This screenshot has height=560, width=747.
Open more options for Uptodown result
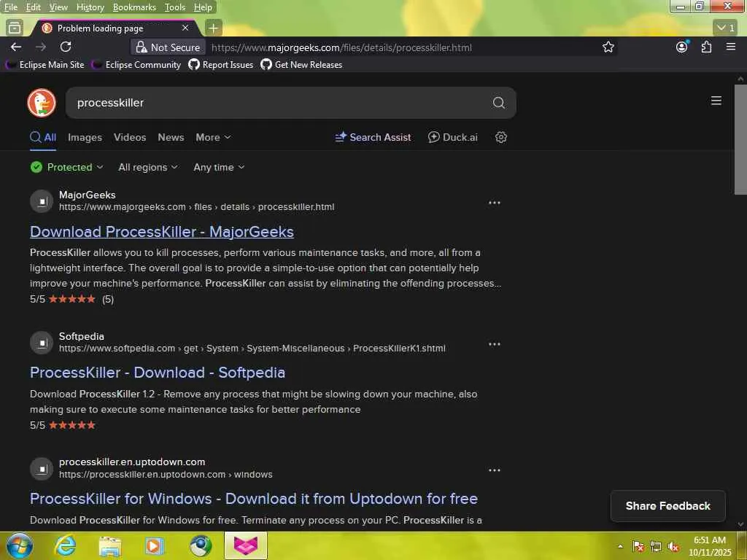tap(495, 470)
